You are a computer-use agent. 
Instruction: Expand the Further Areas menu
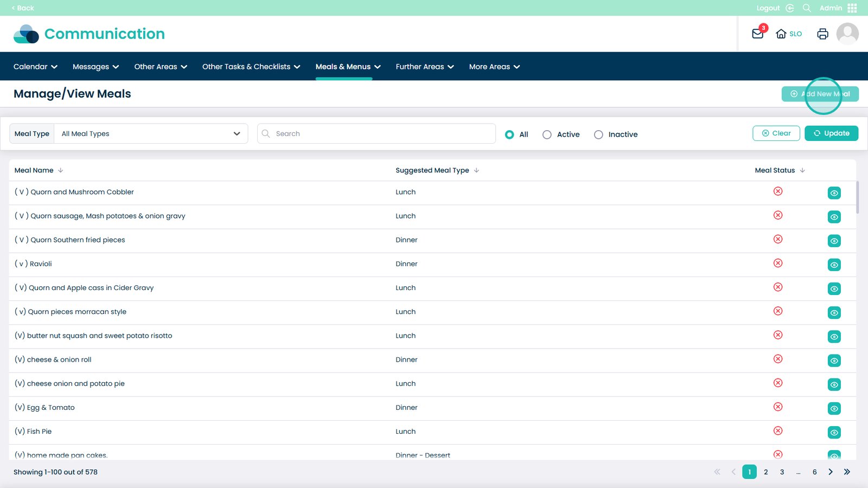(424, 67)
